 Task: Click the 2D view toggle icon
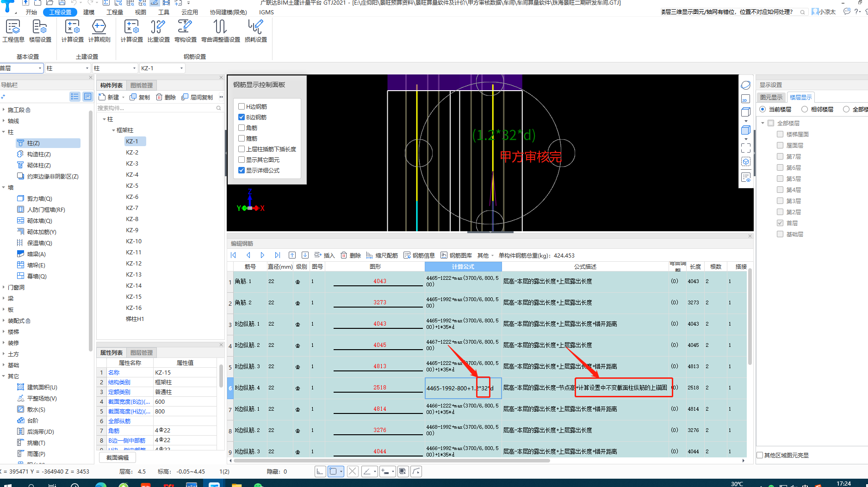pyautogui.click(x=745, y=99)
